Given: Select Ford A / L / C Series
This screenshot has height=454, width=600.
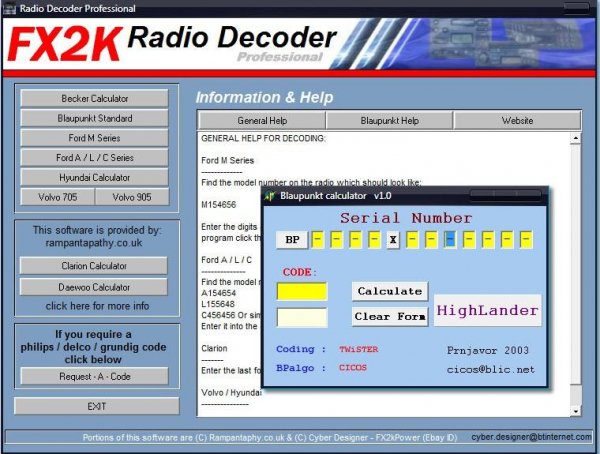Looking at the screenshot, I should [95, 158].
